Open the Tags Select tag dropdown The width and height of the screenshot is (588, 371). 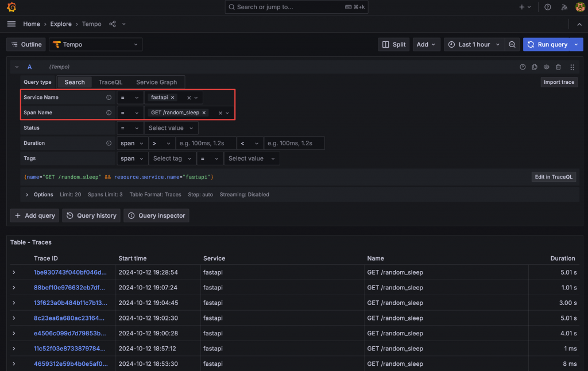172,159
